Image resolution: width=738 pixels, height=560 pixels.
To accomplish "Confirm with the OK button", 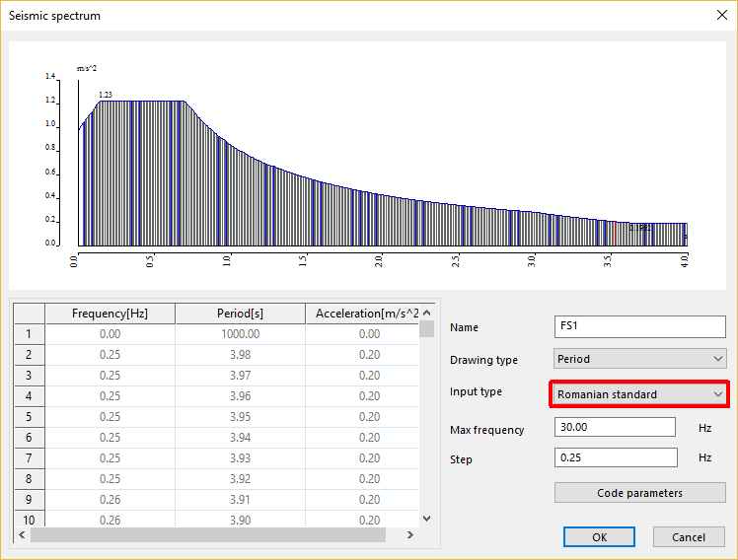I will pos(599,537).
